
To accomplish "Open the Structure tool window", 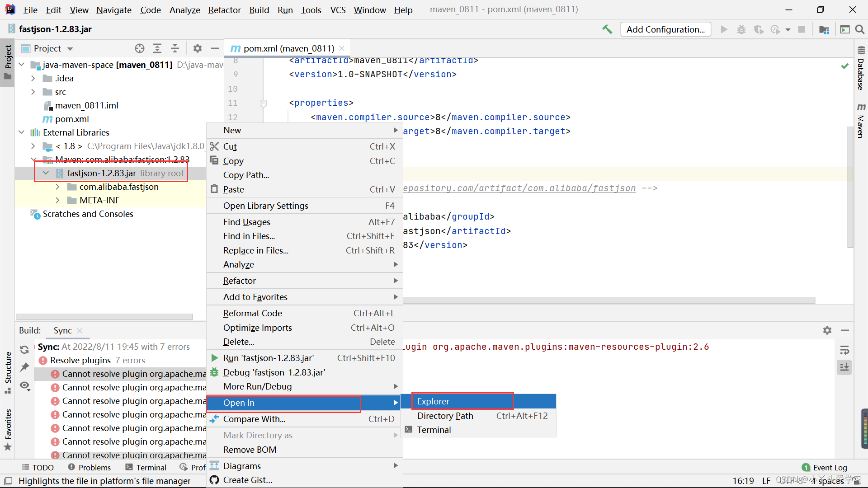I will coord(8,373).
